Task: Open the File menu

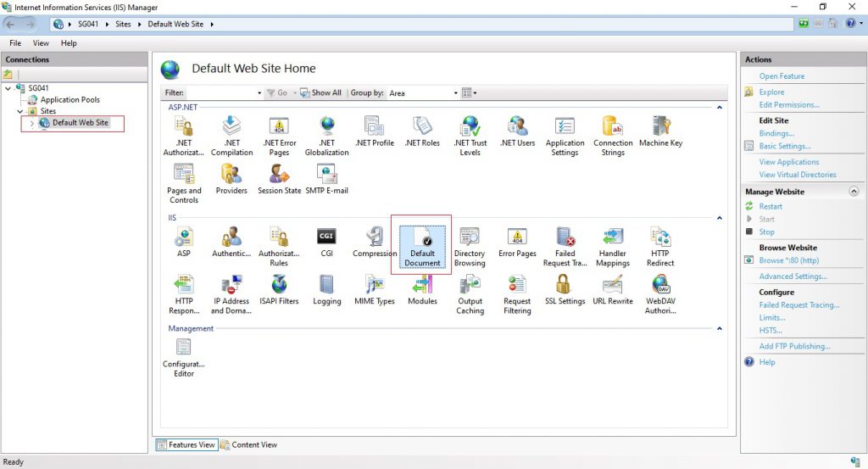Action: pyautogui.click(x=15, y=43)
